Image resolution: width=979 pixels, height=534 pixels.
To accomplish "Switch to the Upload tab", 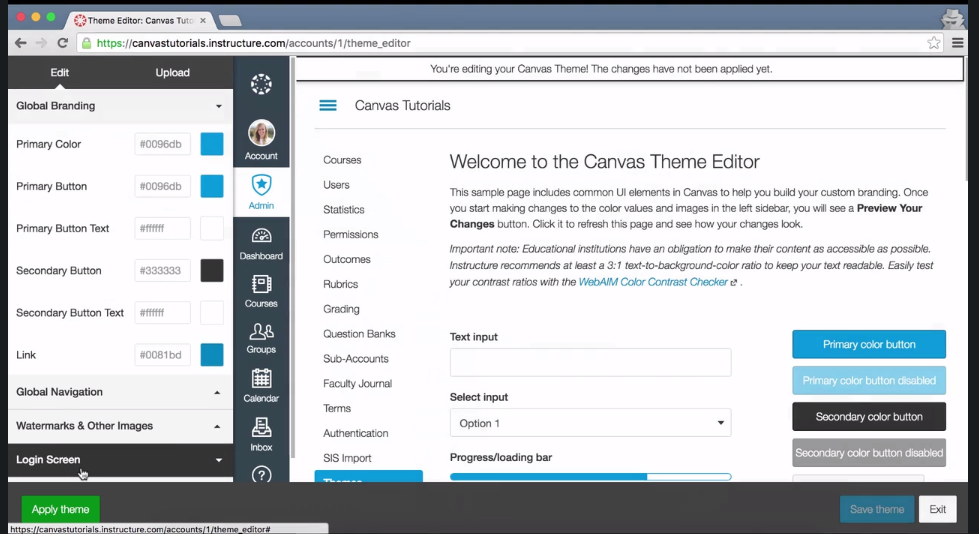I will point(172,72).
